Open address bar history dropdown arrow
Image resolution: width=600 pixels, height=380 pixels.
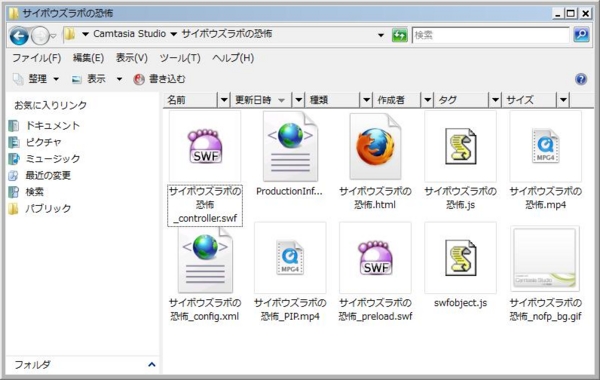coord(381,35)
